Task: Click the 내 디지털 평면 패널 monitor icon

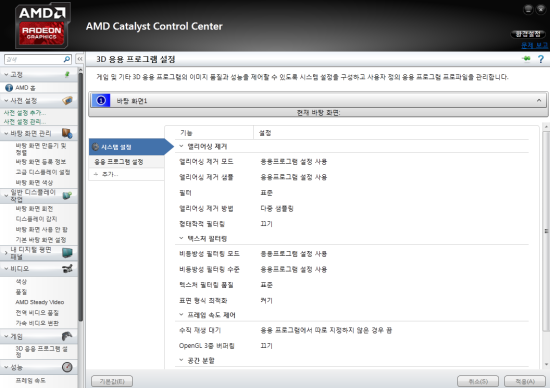Action: [x=67, y=253]
